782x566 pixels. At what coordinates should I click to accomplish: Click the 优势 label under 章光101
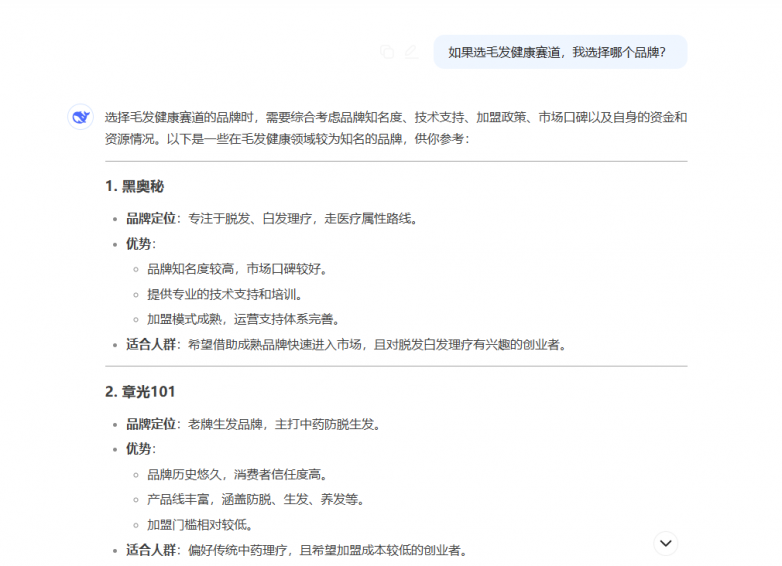pyautogui.click(x=141, y=449)
